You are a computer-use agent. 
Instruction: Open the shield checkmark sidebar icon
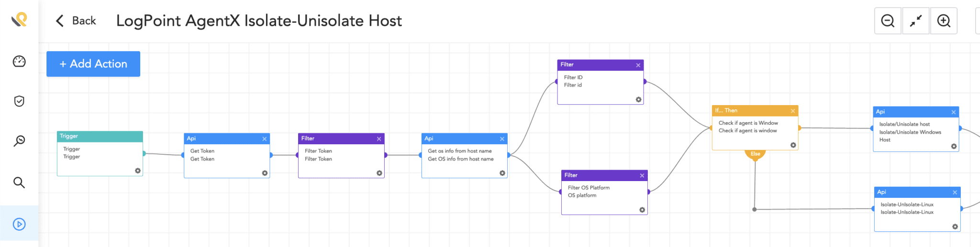19,101
